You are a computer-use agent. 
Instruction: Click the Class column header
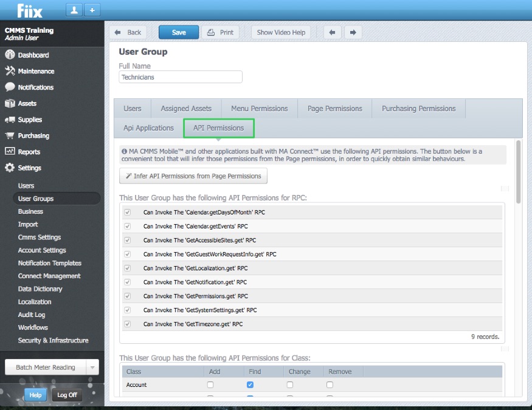point(163,372)
